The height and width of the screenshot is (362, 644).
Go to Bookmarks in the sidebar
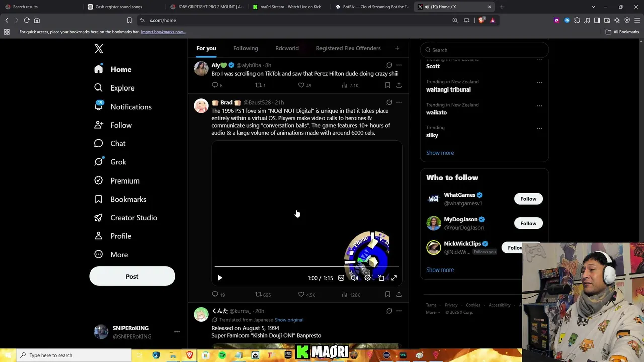120,199
